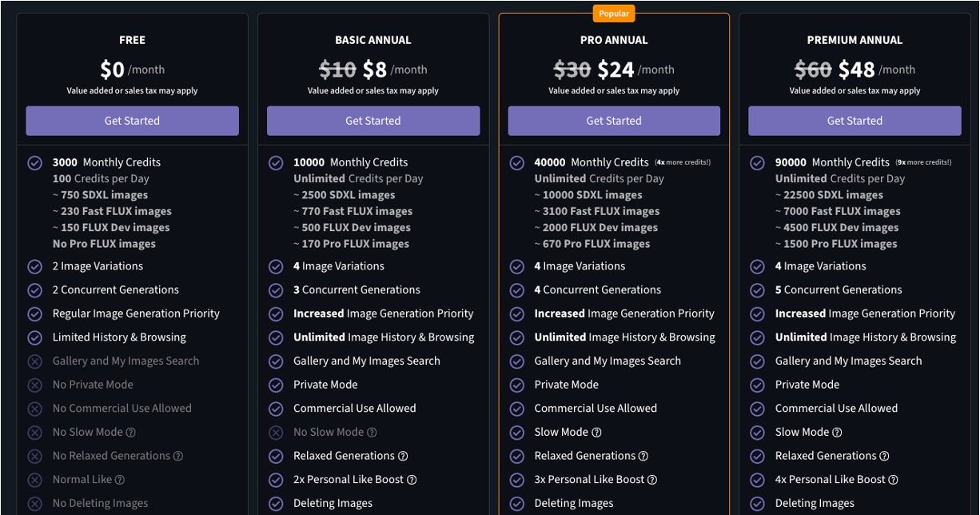Image resolution: width=980 pixels, height=515 pixels.
Task: Click help icon next to 2x Personal Like Boost
Action: [412, 480]
